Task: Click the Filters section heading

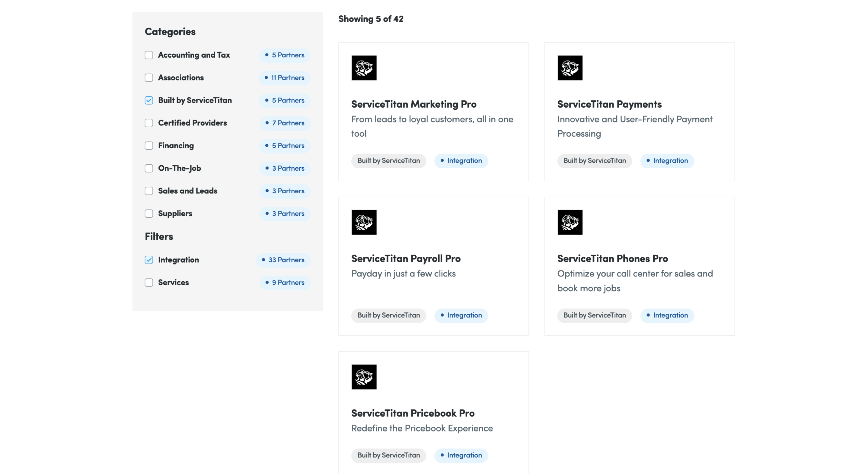Action: click(x=159, y=236)
